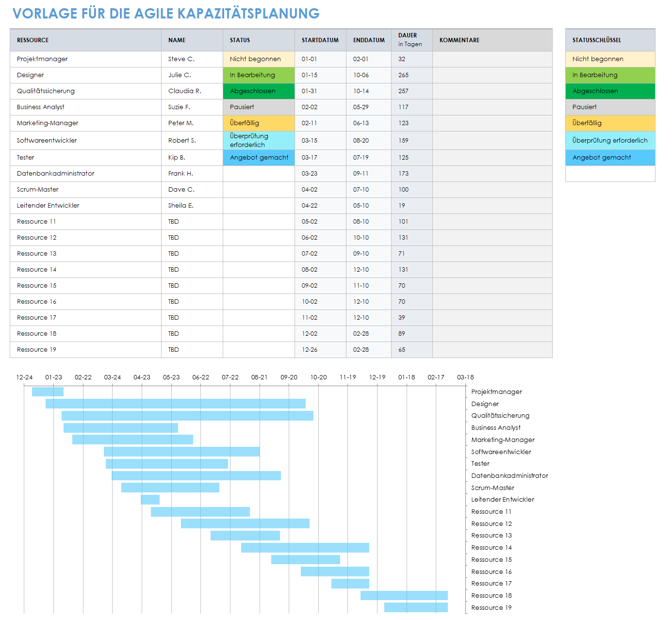Click the Business Analyst bar in the Gantt chart

click(121, 428)
